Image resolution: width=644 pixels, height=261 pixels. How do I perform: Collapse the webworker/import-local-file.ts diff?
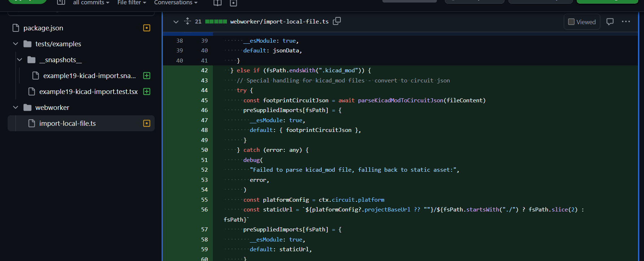click(x=176, y=22)
